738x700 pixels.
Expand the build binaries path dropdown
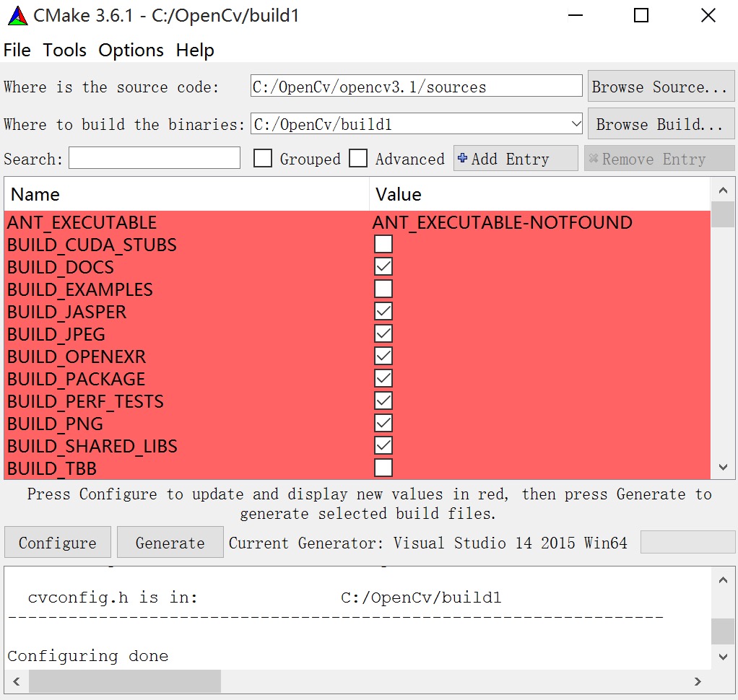(x=576, y=124)
